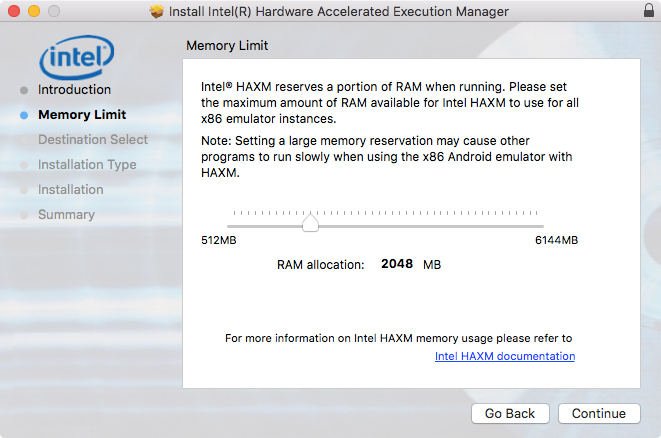The width and height of the screenshot is (661, 438).
Task: Select the Memory Limit step in the sidebar
Action: click(82, 115)
